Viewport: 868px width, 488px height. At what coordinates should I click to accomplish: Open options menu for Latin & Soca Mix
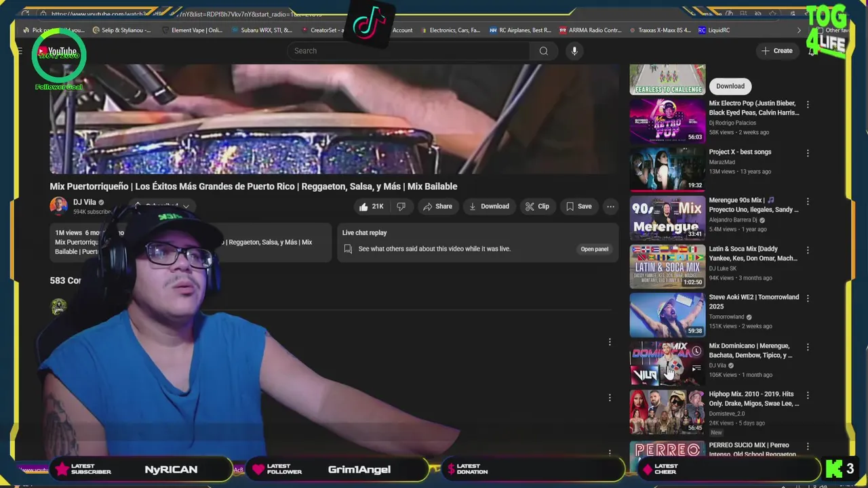(x=808, y=250)
